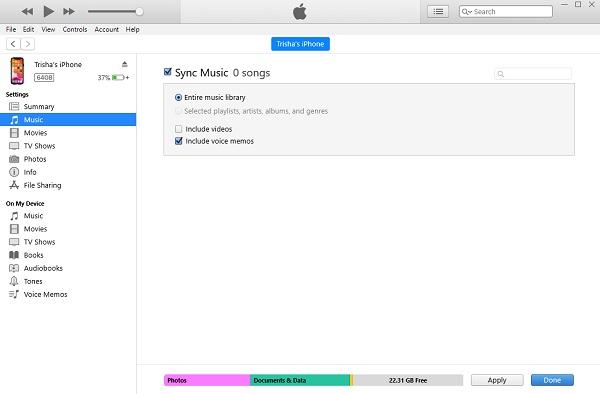Select Music under Settings
Screen dimensions: 600x394
(68, 120)
